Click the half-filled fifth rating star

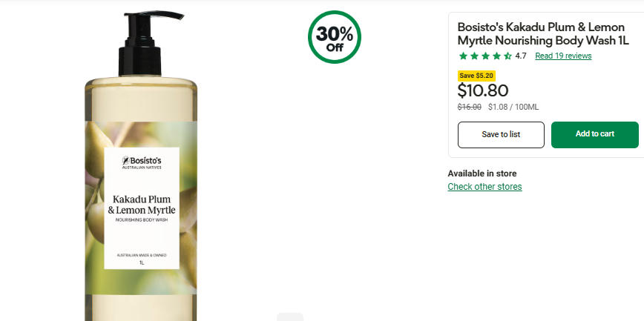507,56
